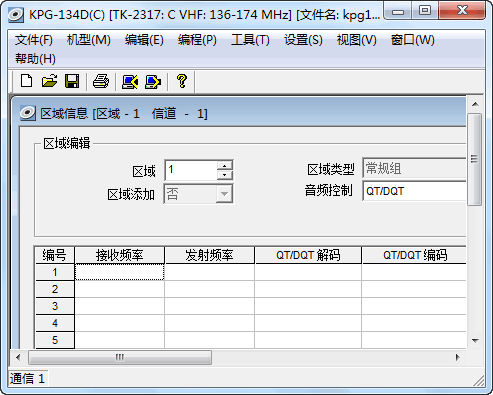Screen dimensions: 493x395
Task: Click the QT/DQT 编码 cell of channel 4
Action: tap(414, 323)
